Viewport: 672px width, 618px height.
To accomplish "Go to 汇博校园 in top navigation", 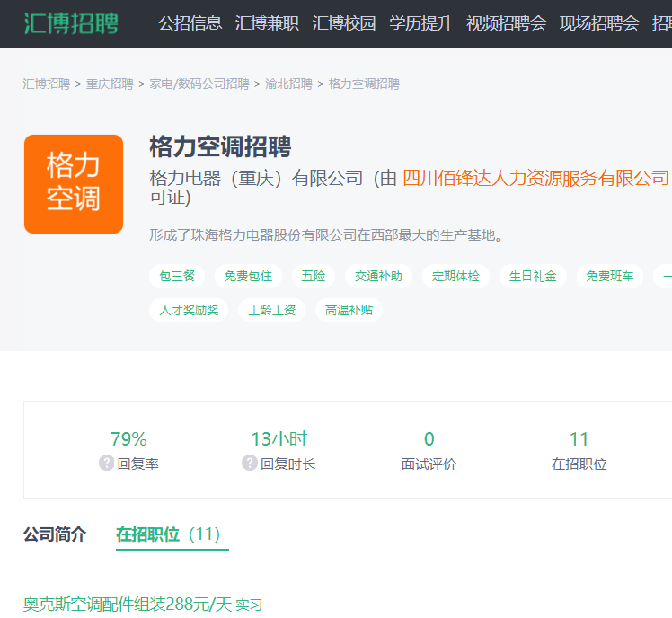I will [344, 23].
